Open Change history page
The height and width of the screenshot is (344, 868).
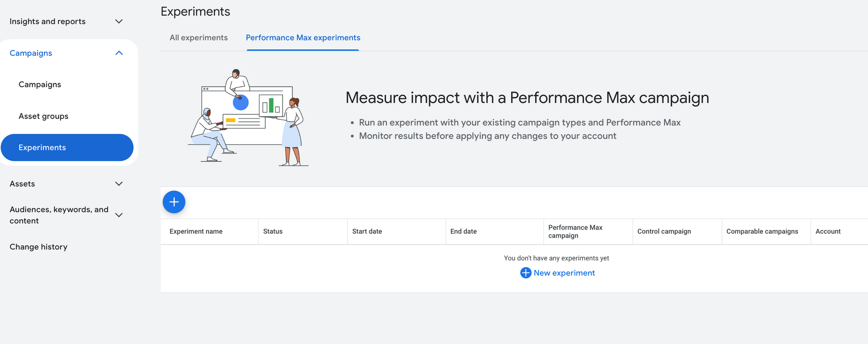38,247
